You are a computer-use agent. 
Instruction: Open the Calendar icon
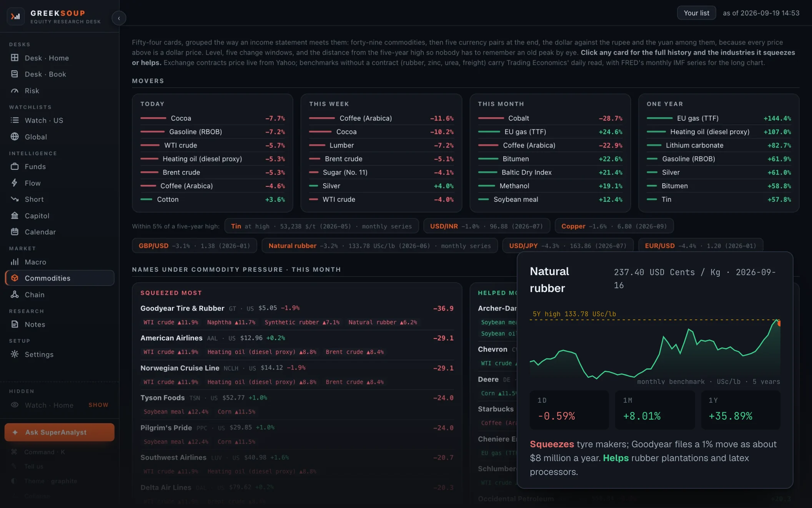(x=15, y=232)
